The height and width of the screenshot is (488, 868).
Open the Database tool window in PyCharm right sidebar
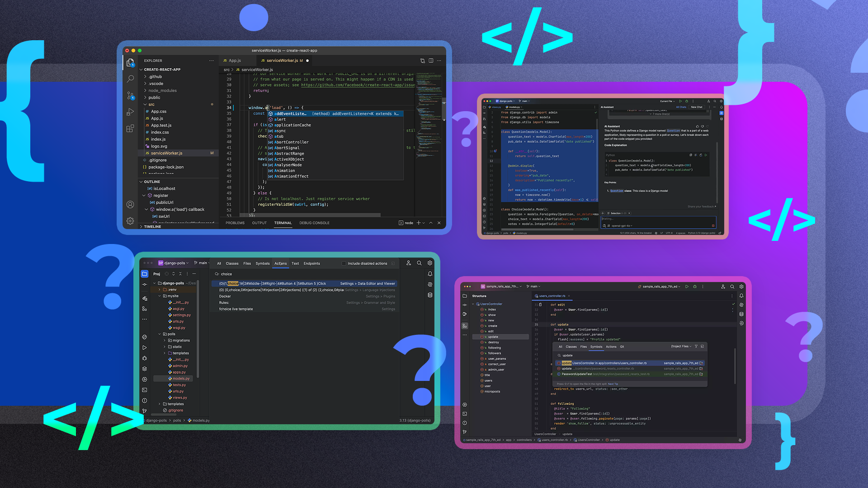click(x=430, y=295)
